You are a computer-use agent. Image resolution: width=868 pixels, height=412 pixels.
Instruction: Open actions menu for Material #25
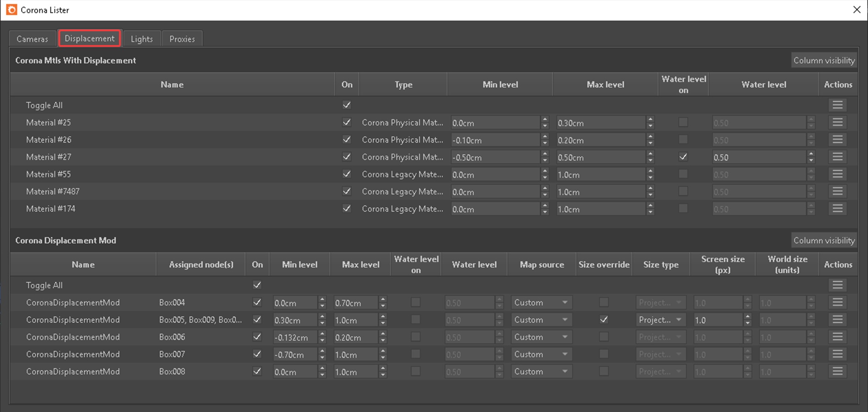click(x=837, y=122)
